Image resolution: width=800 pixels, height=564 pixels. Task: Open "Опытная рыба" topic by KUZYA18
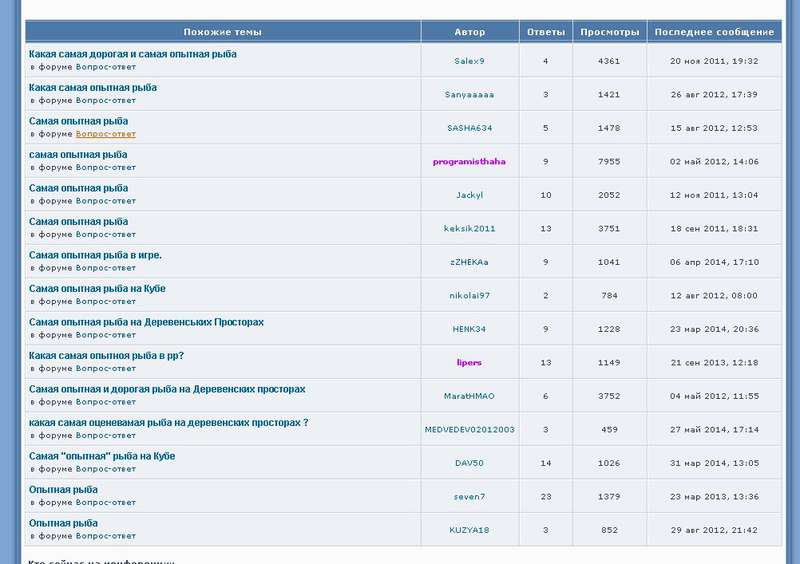63,523
